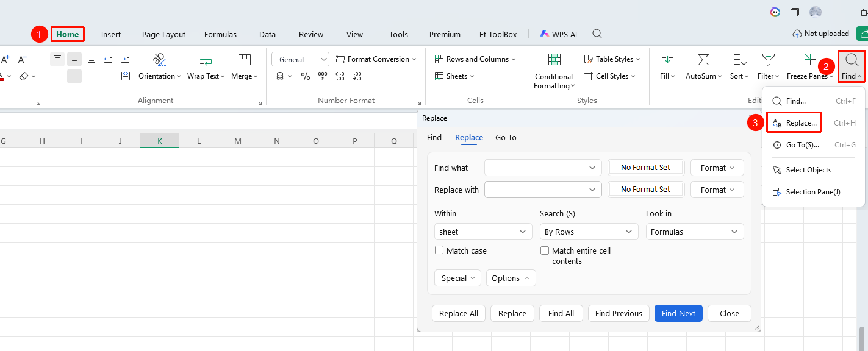Open the General number format dropdown
This screenshot has width=868, height=351.
point(300,59)
